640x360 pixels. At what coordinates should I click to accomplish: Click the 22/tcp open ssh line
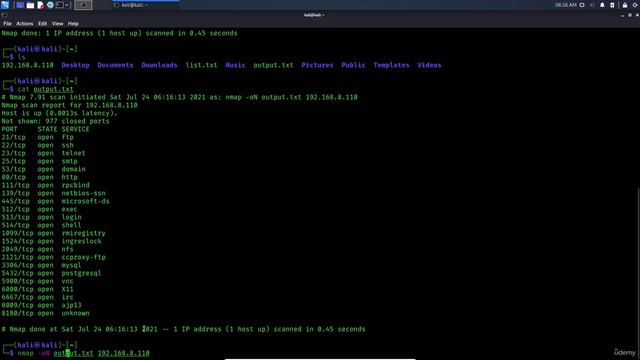pyautogui.click(x=38, y=145)
